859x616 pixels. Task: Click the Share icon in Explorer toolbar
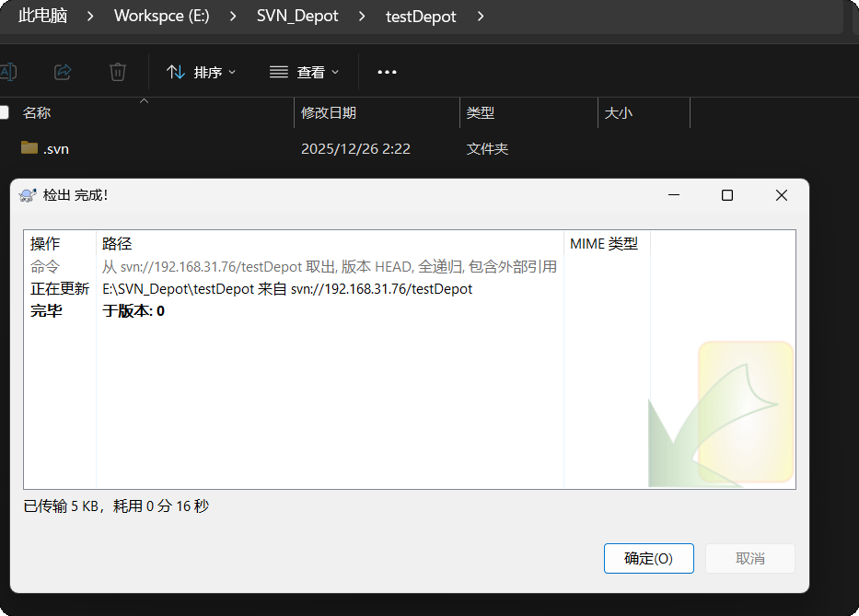[x=63, y=71]
